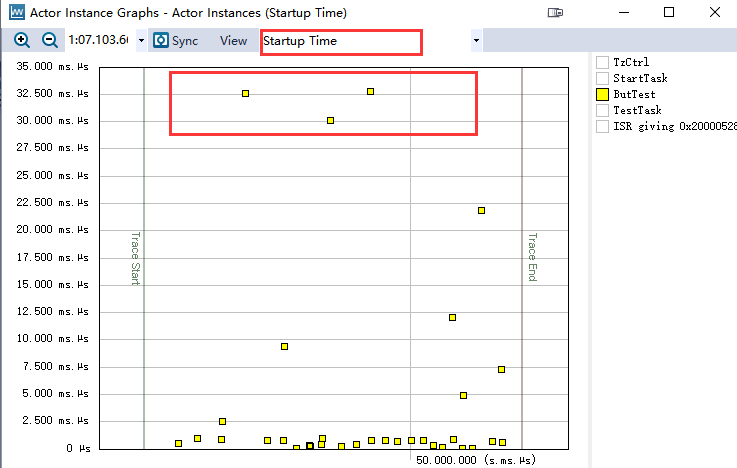
Task: Click the zoom in magnifier icon
Action: (x=22, y=40)
